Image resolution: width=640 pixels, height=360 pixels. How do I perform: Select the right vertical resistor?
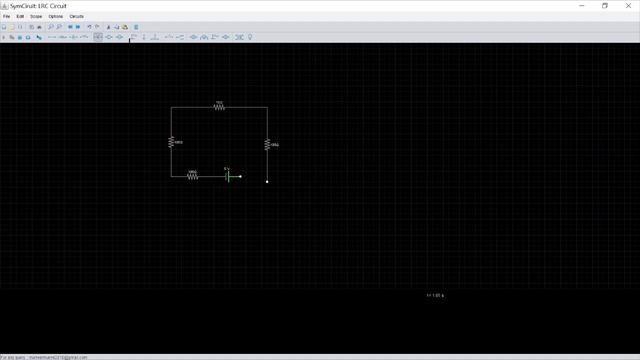[x=267, y=144]
